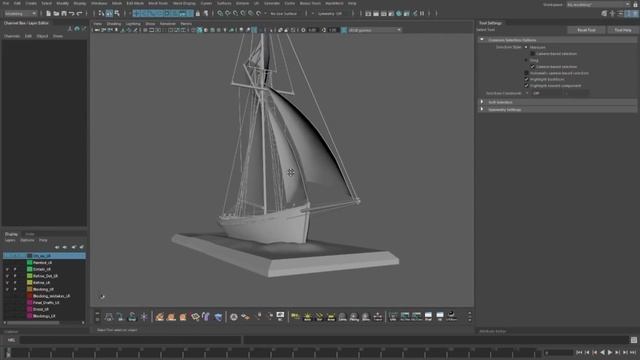Toggle playback P of Refine_LR layer
This screenshot has width=640, height=360.
point(15,282)
